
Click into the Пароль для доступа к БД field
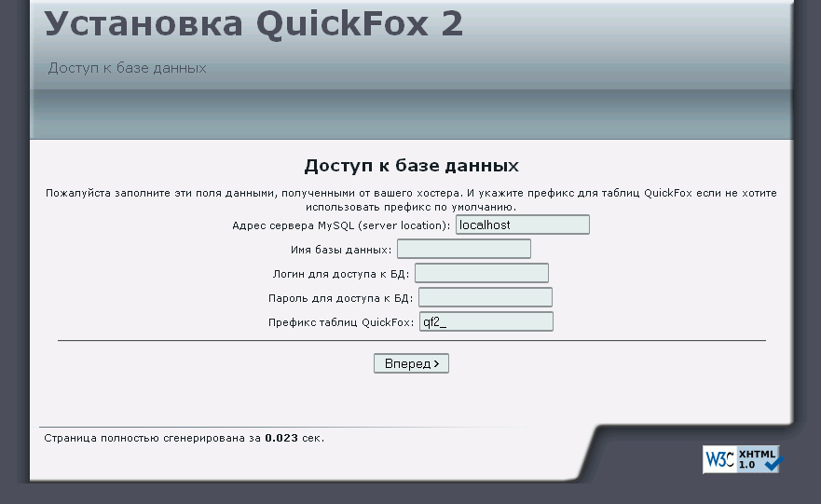[x=486, y=297]
